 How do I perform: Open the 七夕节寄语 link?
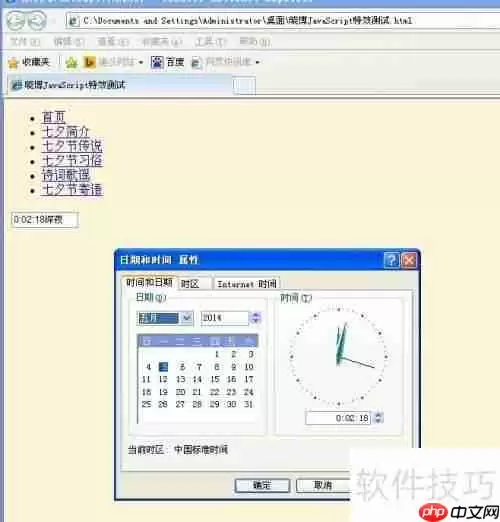click(72, 189)
